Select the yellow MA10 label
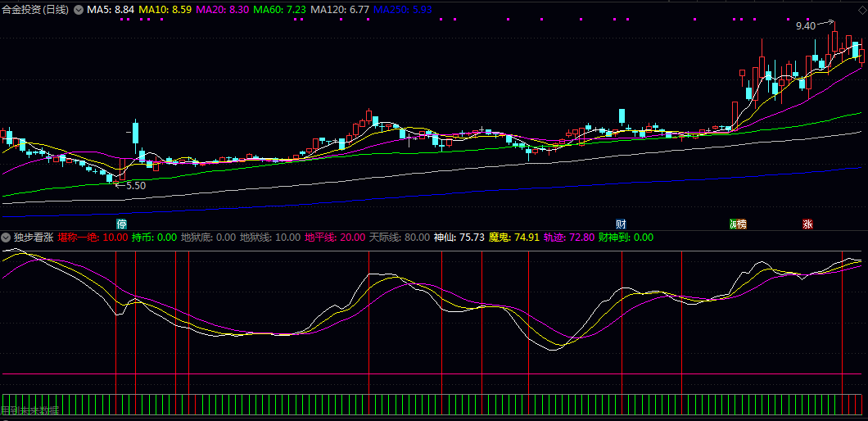 [165, 10]
